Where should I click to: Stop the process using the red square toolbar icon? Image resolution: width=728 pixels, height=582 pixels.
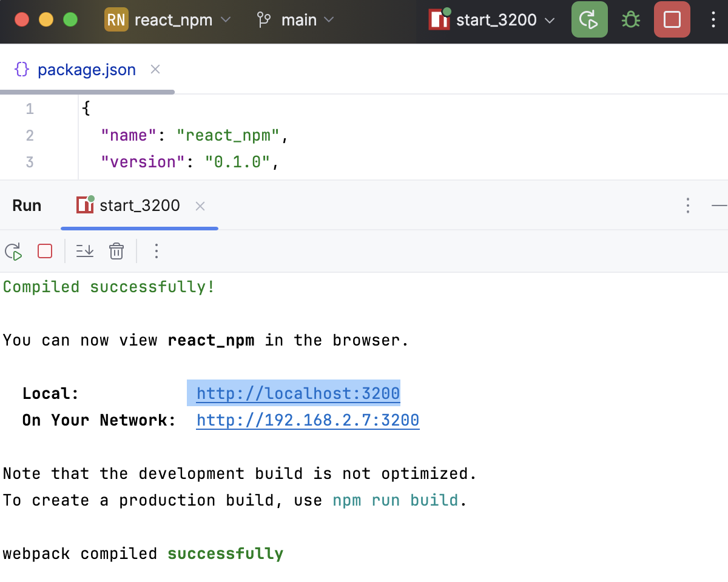point(672,19)
